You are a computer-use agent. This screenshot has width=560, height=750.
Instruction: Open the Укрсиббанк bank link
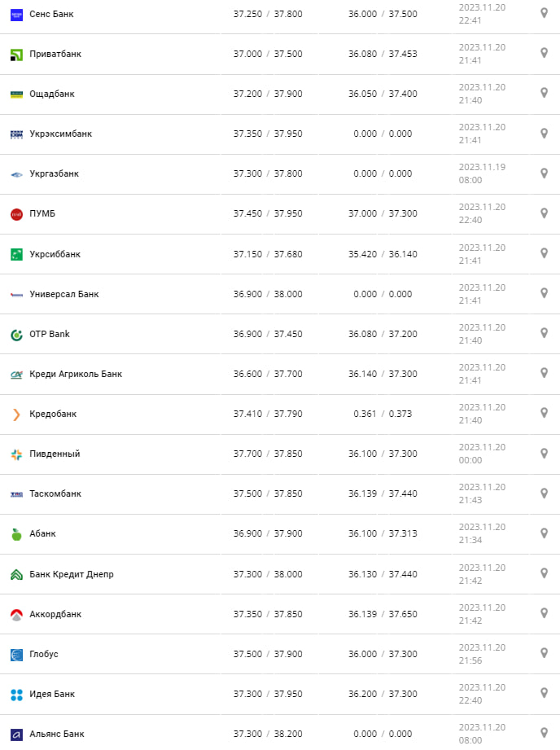55,254
